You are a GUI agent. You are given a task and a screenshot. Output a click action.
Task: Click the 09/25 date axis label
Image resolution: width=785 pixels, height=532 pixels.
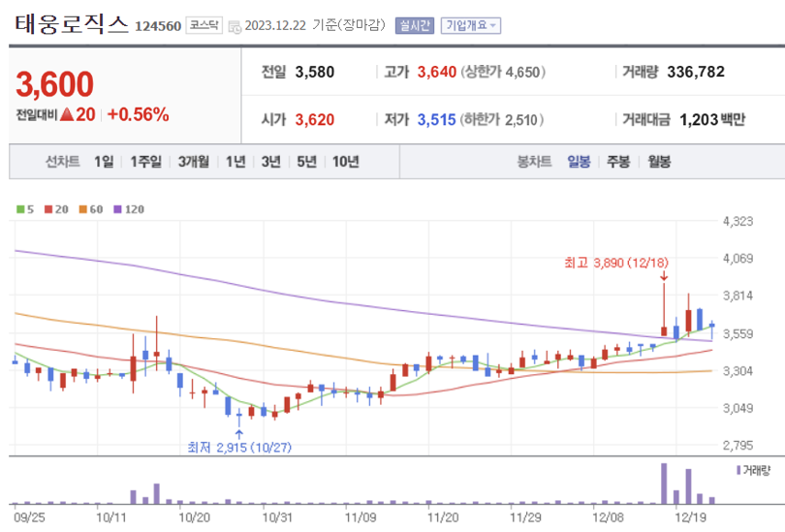click(29, 517)
